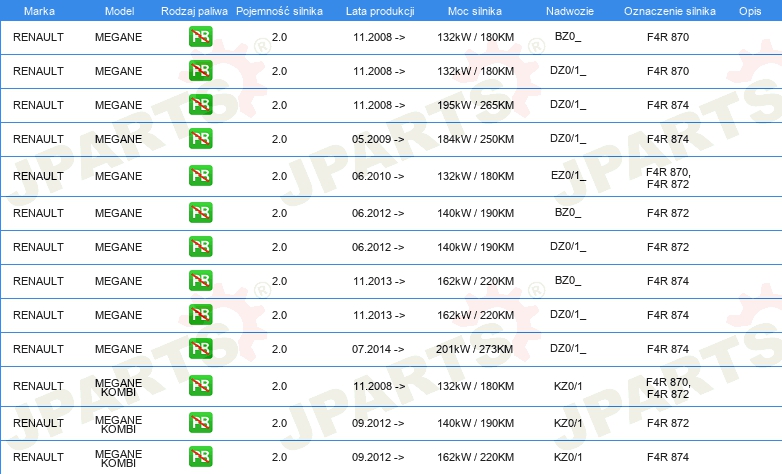Click RENAULT in the 201kW / 273KM row

pos(38,349)
